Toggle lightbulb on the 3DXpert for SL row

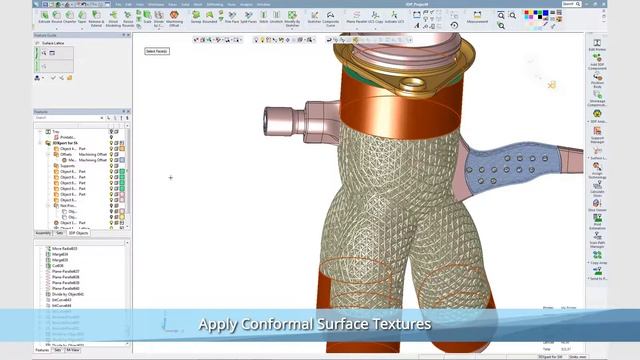pyautogui.click(x=111, y=143)
